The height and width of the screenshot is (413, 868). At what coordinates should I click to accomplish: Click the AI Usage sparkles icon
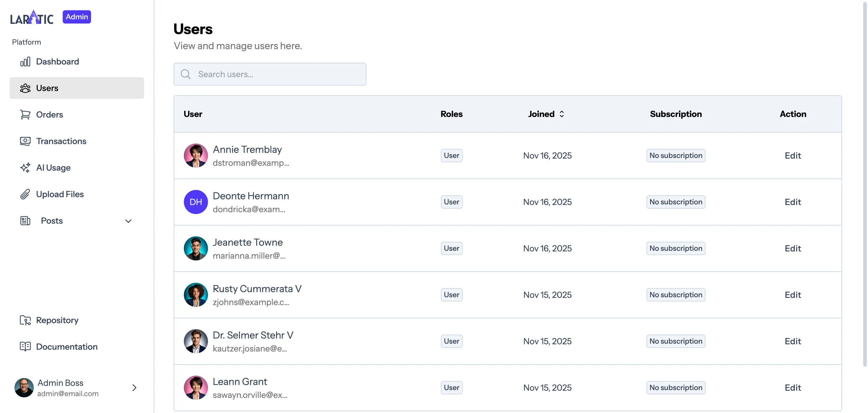[25, 168]
